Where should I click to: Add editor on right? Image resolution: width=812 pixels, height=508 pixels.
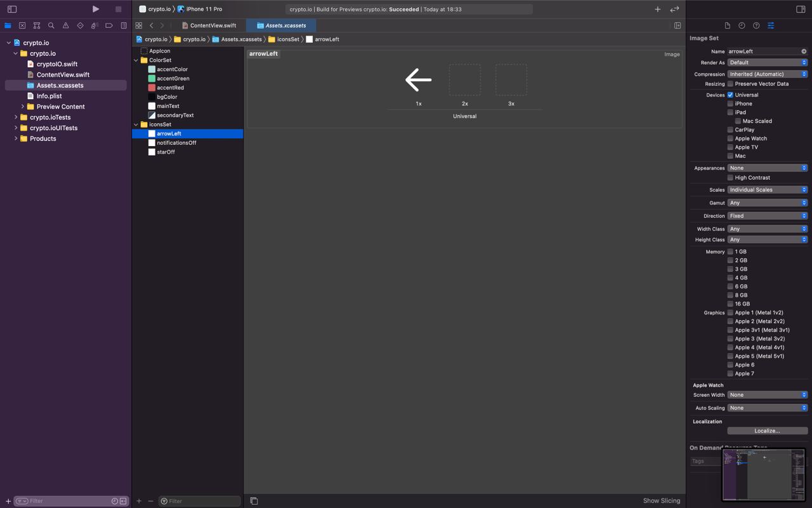[678, 25]
